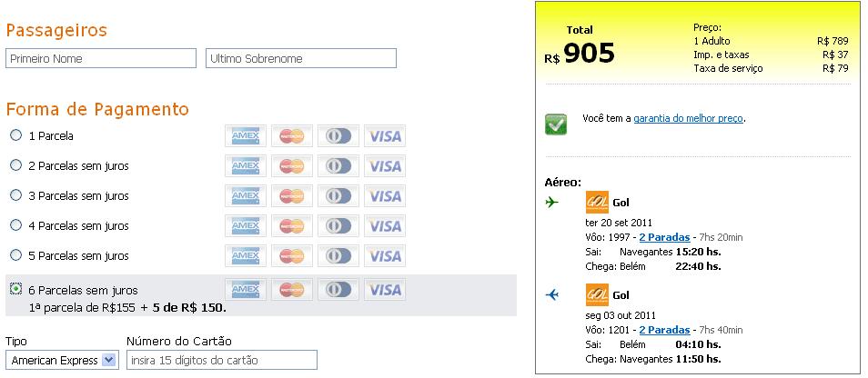The image size is (868, 378).
Task: Click the Diners Club icon for 3 Parcelas
Action: pyautogui.click(x=338, y=196)
